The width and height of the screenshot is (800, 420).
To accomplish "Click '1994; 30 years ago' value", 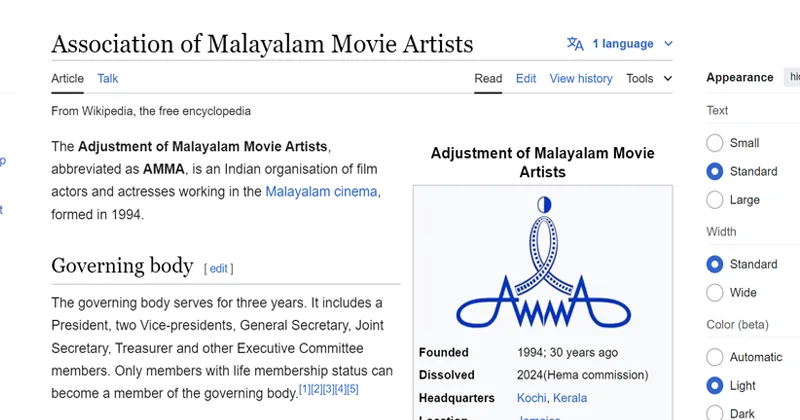I will [567, 353].
